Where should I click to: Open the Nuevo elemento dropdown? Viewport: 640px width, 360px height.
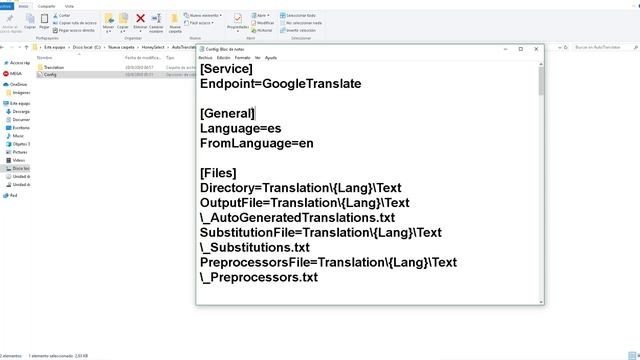click(x=203, y=15)
